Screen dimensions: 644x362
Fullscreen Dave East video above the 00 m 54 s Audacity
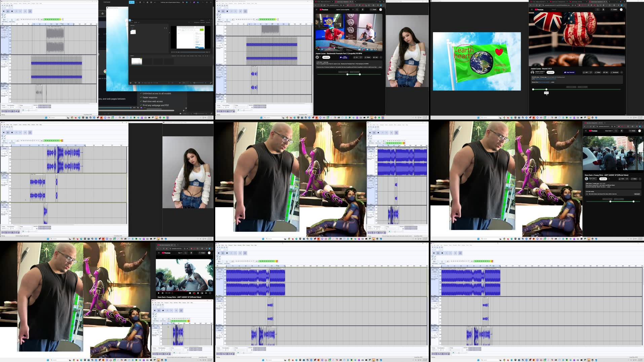(210, 293)
